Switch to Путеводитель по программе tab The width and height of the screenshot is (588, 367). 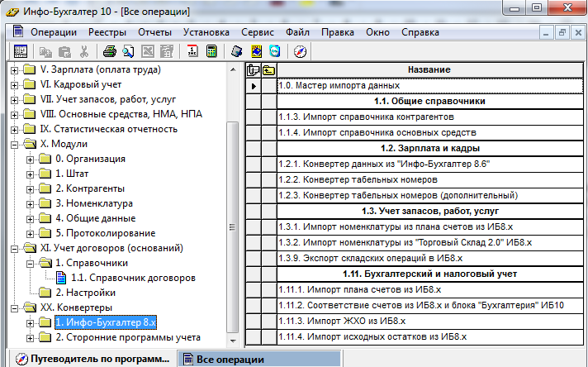point(92,359)
